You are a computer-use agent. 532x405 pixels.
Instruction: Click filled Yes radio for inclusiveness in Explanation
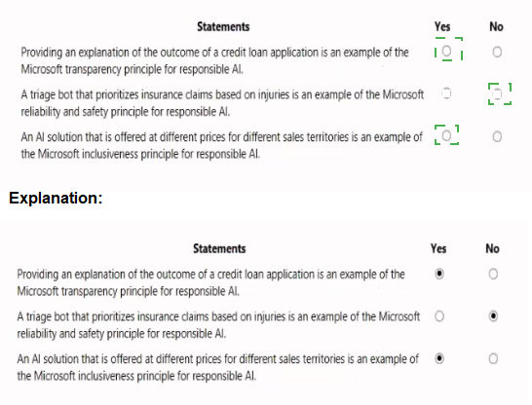tap(439, 358)
